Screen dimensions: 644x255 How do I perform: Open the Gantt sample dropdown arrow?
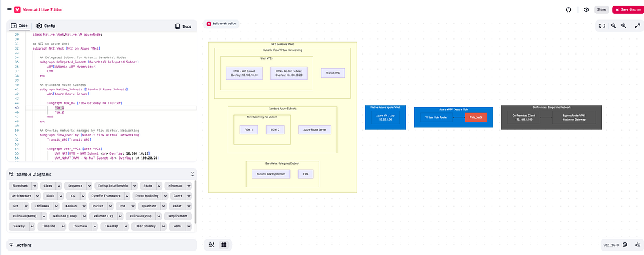(189, 196)
